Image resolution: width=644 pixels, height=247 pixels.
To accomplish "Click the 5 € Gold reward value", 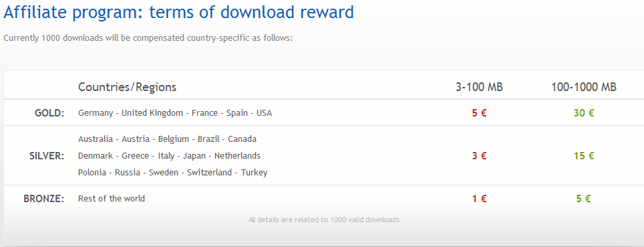I will (479, 113).
